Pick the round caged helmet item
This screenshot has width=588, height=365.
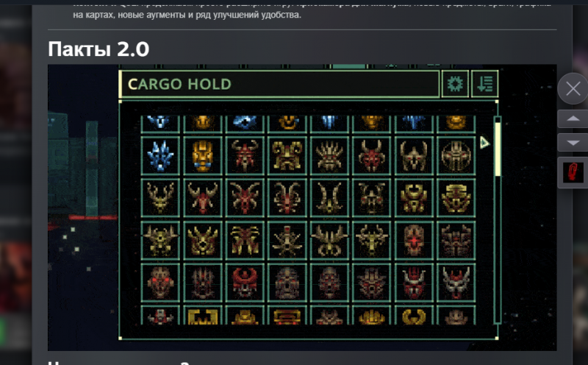[456, 155]
